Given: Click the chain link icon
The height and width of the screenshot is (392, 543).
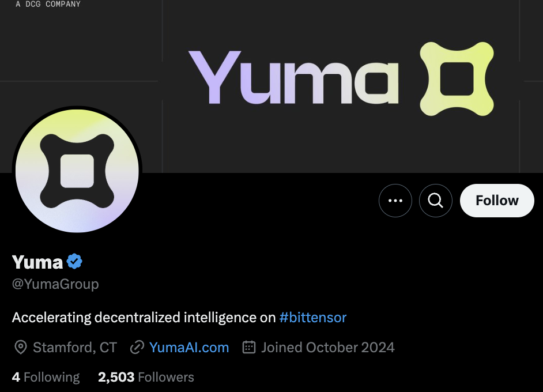Looking at the screenshot, I should [x=137, y=347].
